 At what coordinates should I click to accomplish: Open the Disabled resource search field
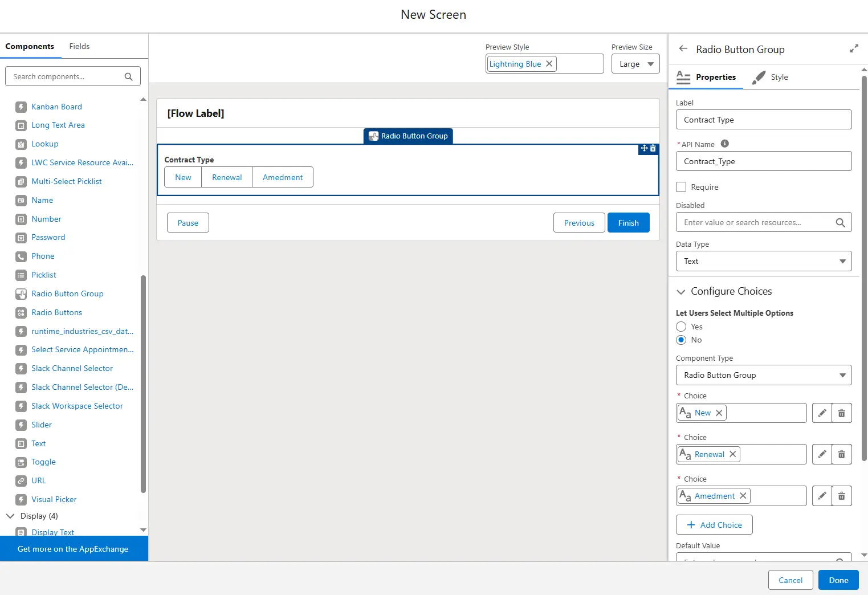pyautogui.click(x=764, y=222)
